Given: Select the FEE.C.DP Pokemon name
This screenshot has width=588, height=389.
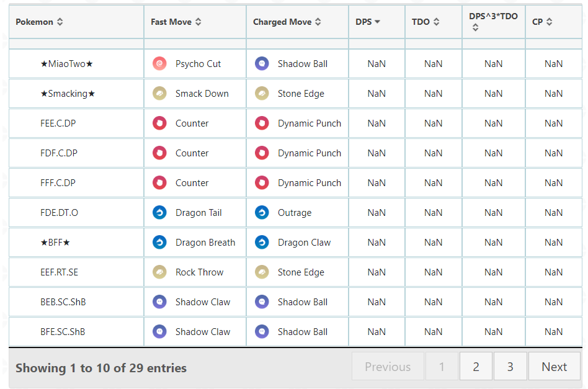Looking at the screenshot, I should [58, 123].
